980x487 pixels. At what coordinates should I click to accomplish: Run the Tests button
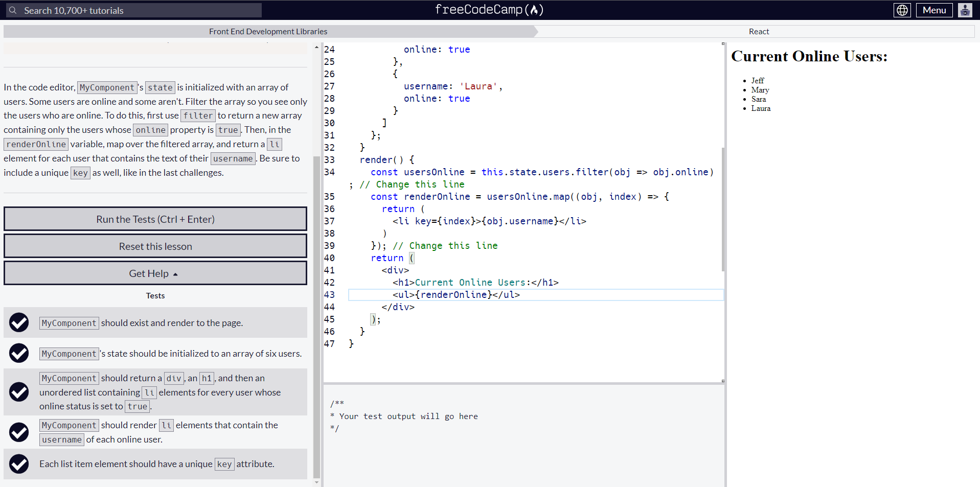click(155, 219)
